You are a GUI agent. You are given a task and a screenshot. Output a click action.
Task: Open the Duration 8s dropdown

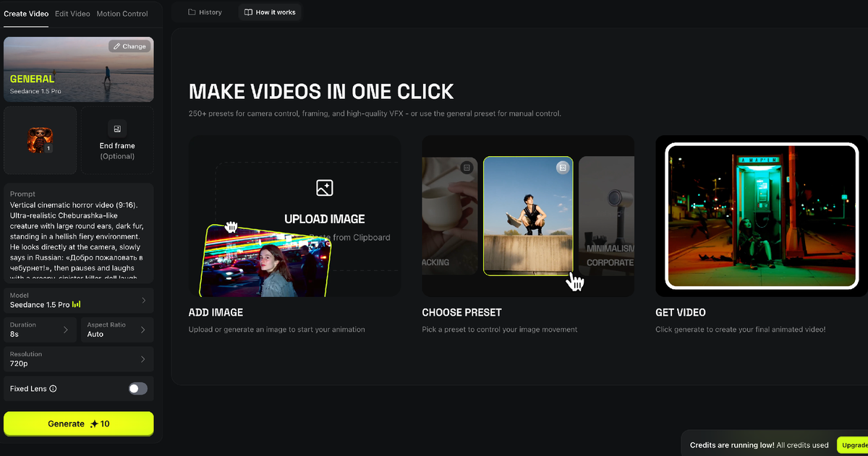click(40, 330)
